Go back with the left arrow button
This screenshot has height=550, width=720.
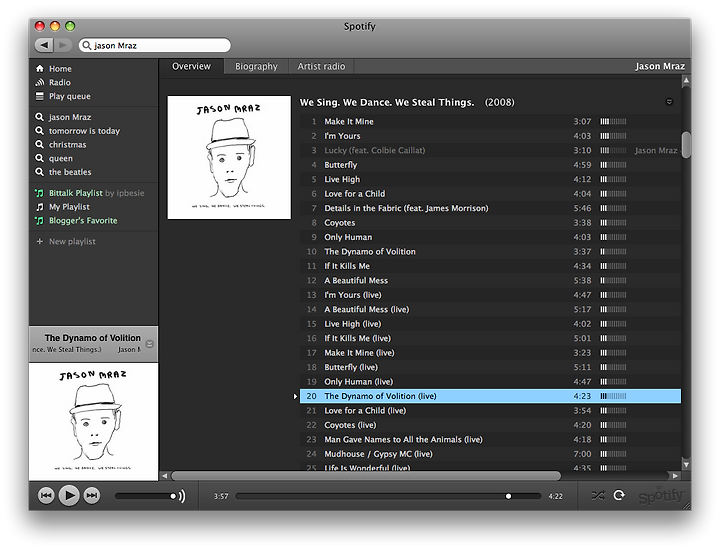coord(44,45)
